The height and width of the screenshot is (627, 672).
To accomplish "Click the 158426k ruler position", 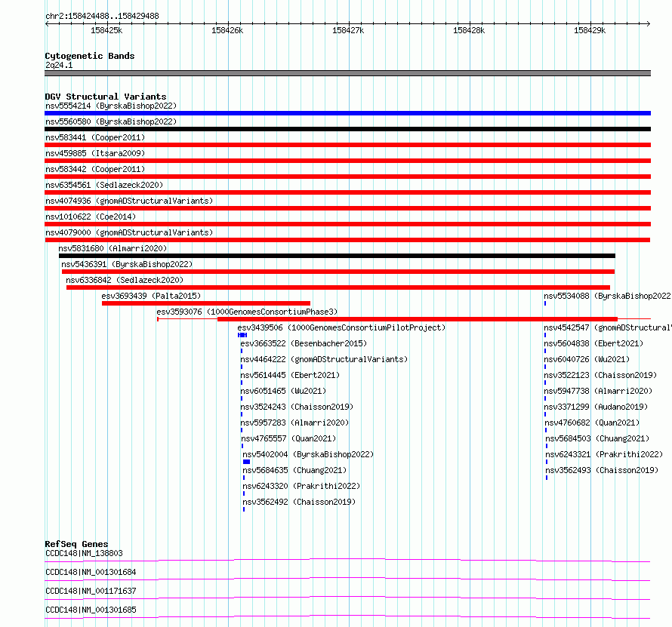I will coord(227,30).
